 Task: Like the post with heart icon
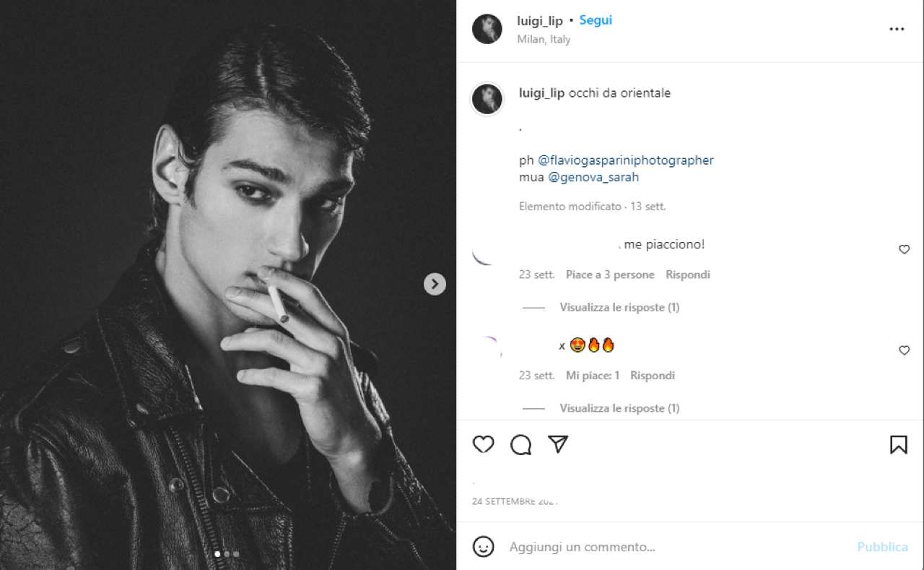(483, 444)
